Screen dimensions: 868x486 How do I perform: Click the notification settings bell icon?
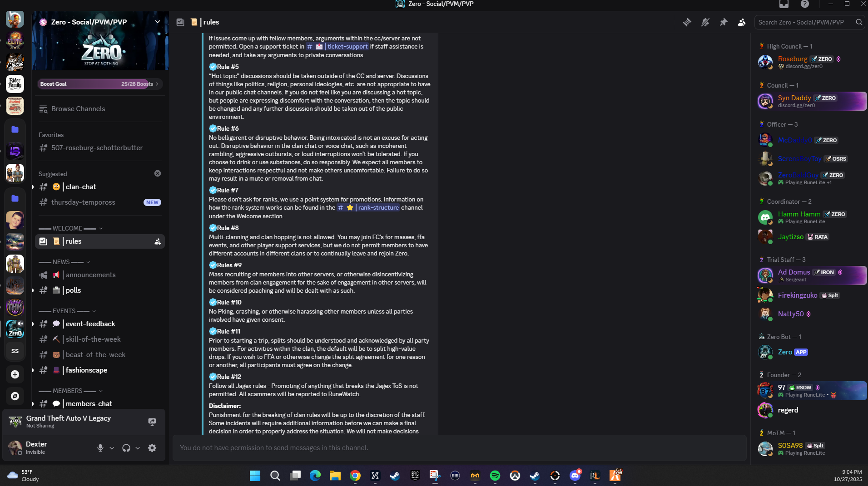coord(705,22)
